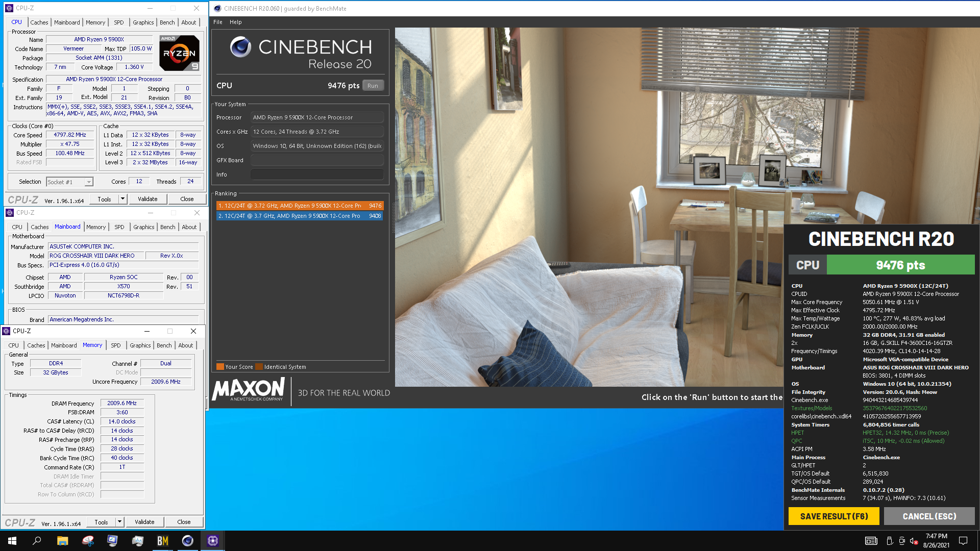
Task: Click Tools button in the CPU-tab CPU-Z window
Action: 104,199
